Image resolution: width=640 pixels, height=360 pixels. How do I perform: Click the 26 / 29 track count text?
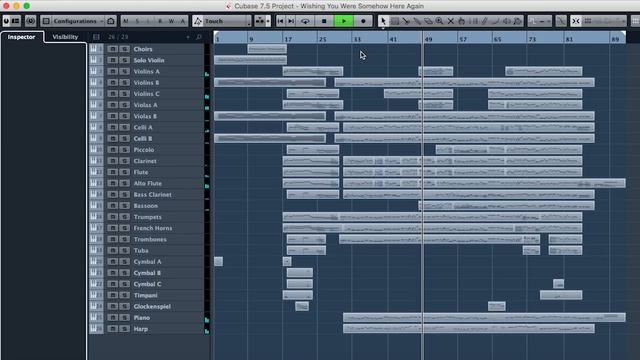[118, 37]
